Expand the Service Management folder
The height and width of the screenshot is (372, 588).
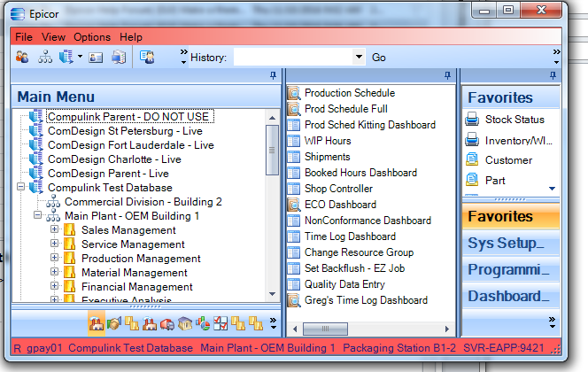pos(54,244)
